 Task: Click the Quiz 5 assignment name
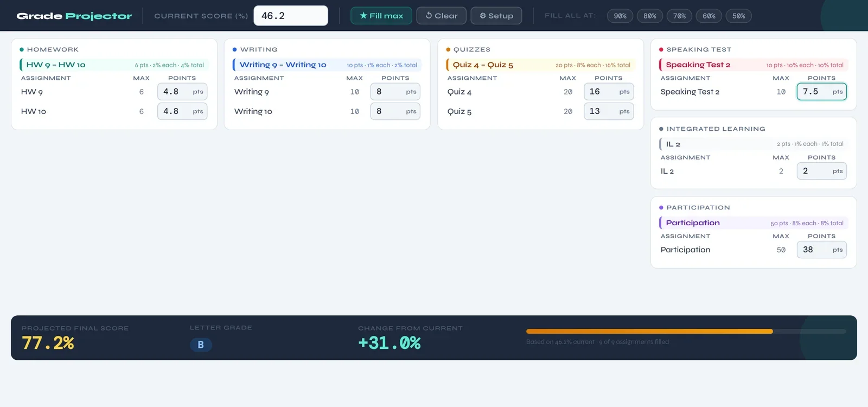[x=459, y=111]
